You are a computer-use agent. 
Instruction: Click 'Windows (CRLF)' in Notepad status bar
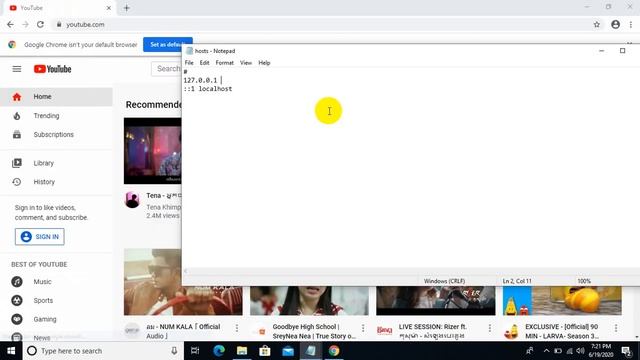tap(444, 281)
